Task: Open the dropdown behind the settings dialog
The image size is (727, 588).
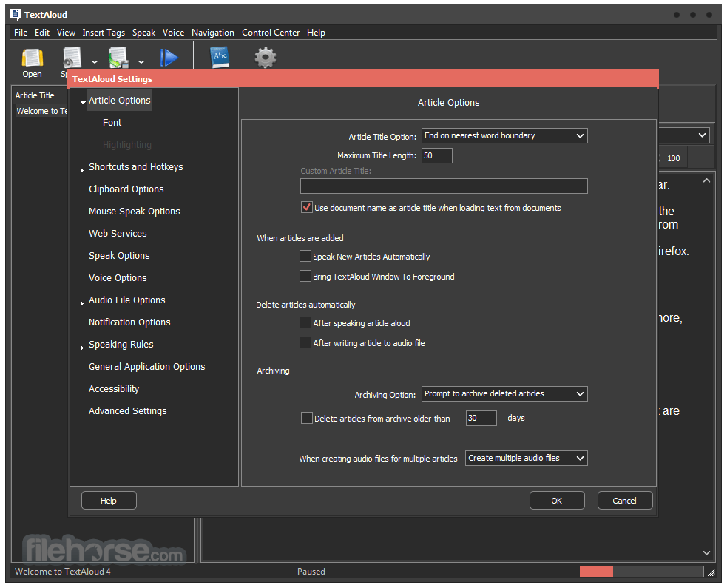Action: click(702, 135)
